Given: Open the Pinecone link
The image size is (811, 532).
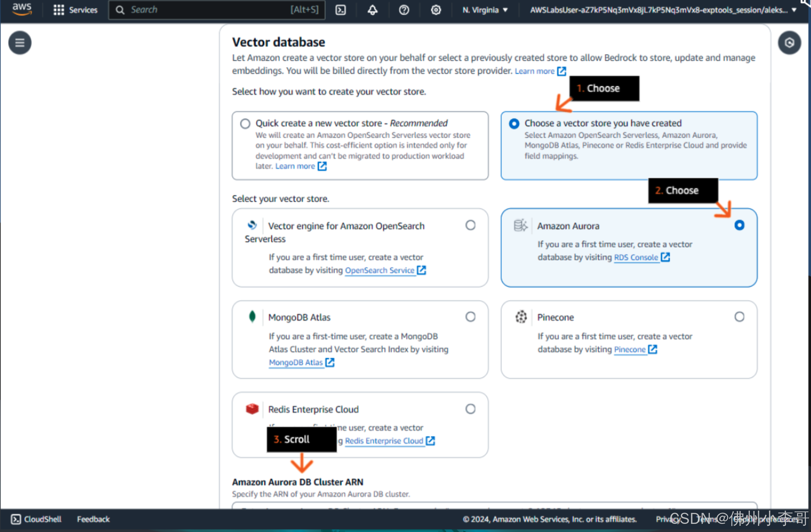Looking at the screenshot, I should [629, 349].
